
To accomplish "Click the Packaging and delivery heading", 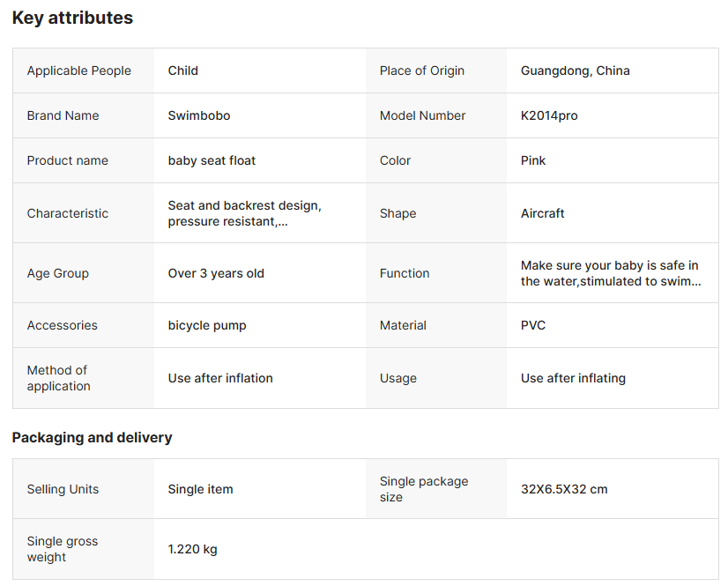I will click(x=92, y=437).
